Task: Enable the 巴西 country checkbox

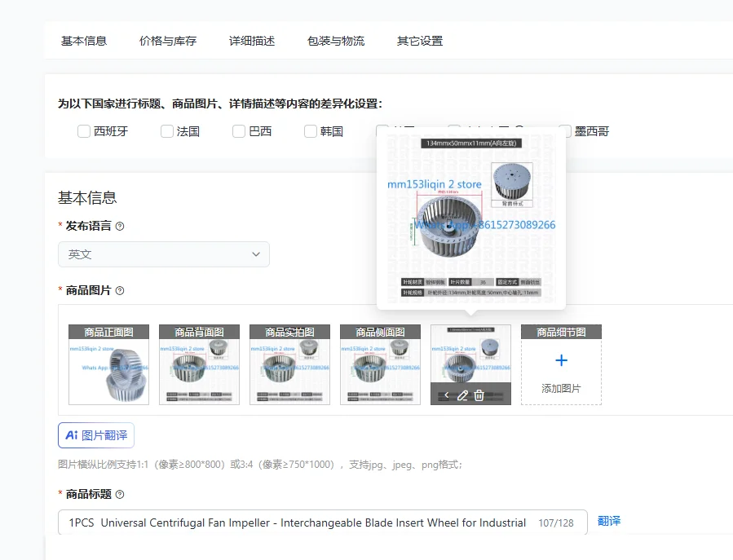Action: click(239, 131)
